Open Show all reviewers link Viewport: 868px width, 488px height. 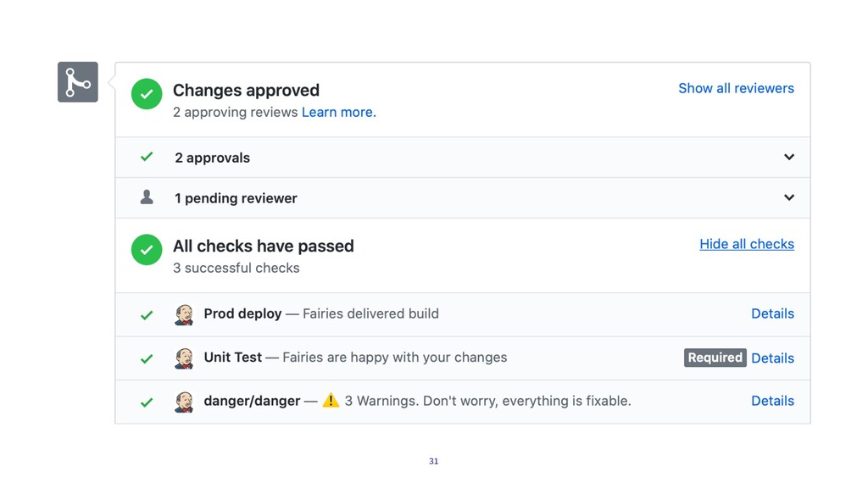(737, 88)
